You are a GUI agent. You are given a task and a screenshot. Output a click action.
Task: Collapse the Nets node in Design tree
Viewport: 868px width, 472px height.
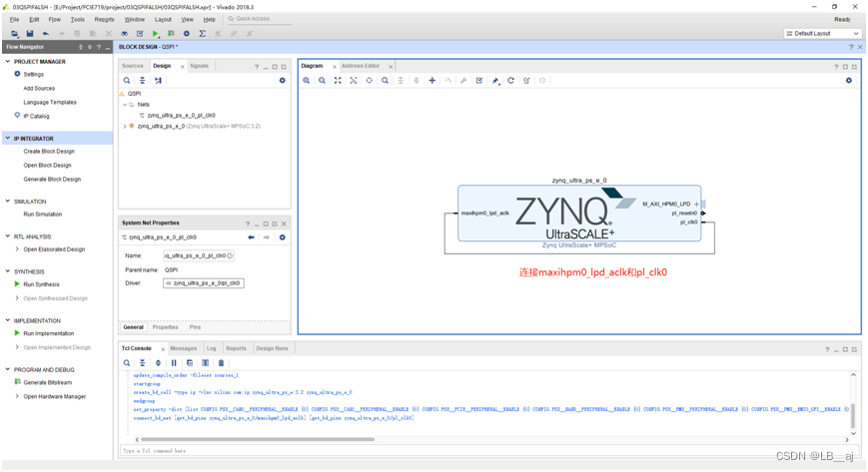[125, 105]
